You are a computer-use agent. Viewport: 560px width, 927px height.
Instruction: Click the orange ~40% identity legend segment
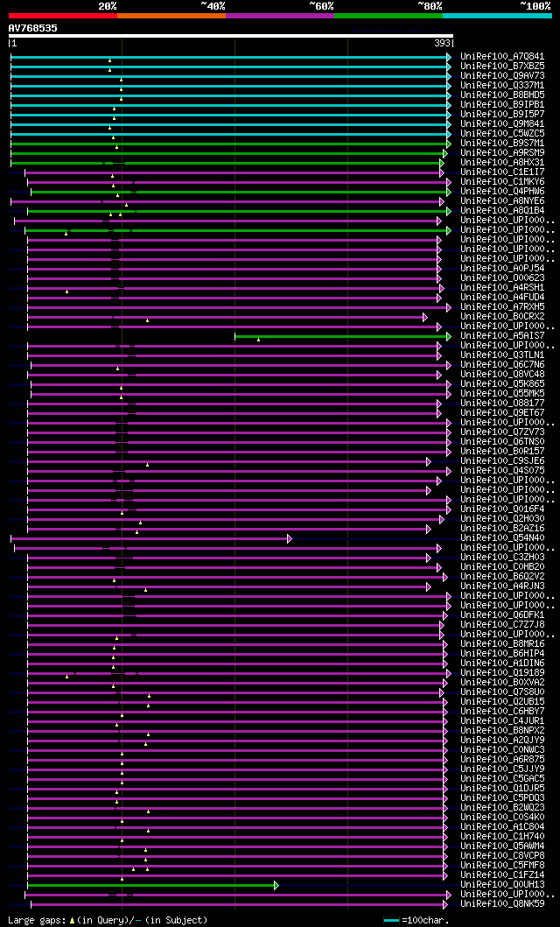tap(171, 16)
